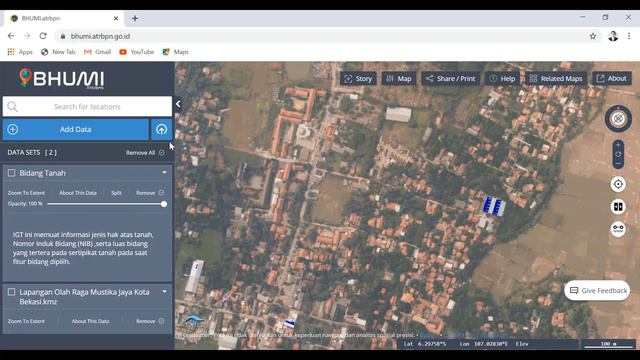Open the YouTube bookmark

click(x=136, y=52)
